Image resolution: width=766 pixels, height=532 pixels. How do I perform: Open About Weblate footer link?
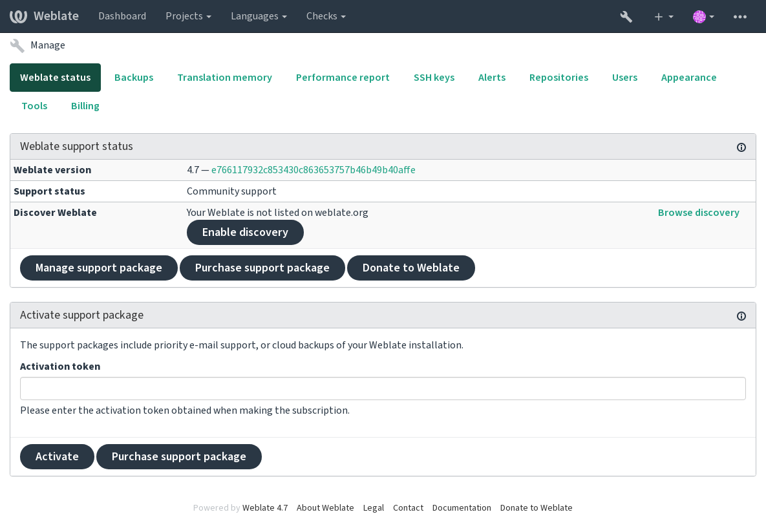325,507
